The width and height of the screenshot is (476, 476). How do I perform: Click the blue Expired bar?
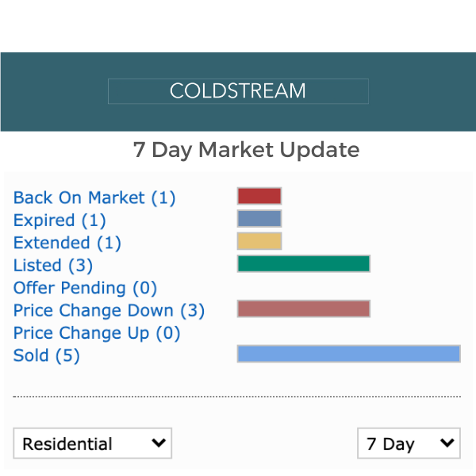point(259,219)
